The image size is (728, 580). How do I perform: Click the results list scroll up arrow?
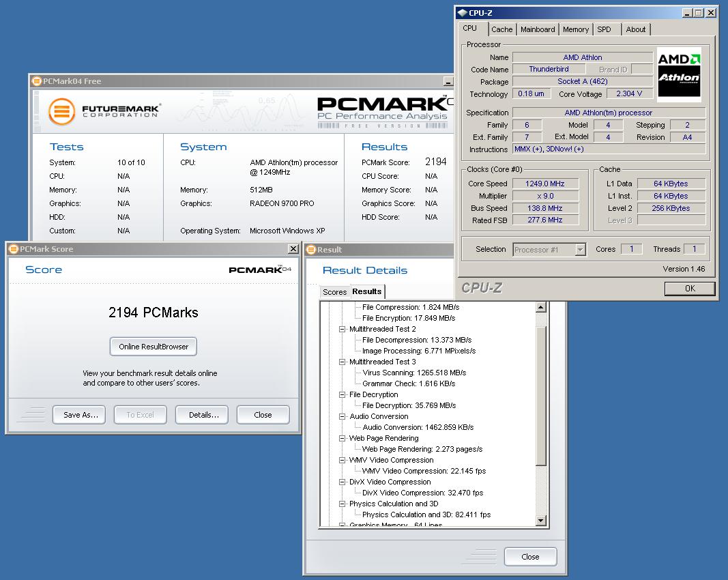[540, 308]
